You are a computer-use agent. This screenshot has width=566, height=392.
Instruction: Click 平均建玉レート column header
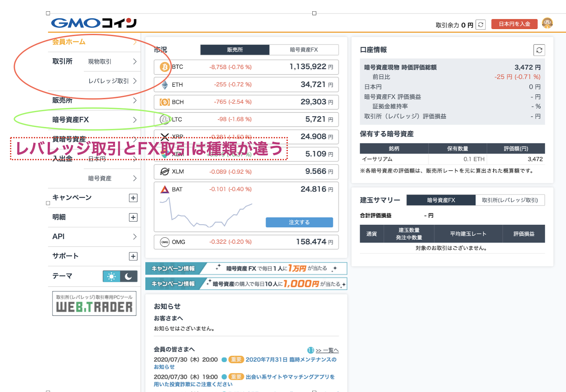[468, 234]
